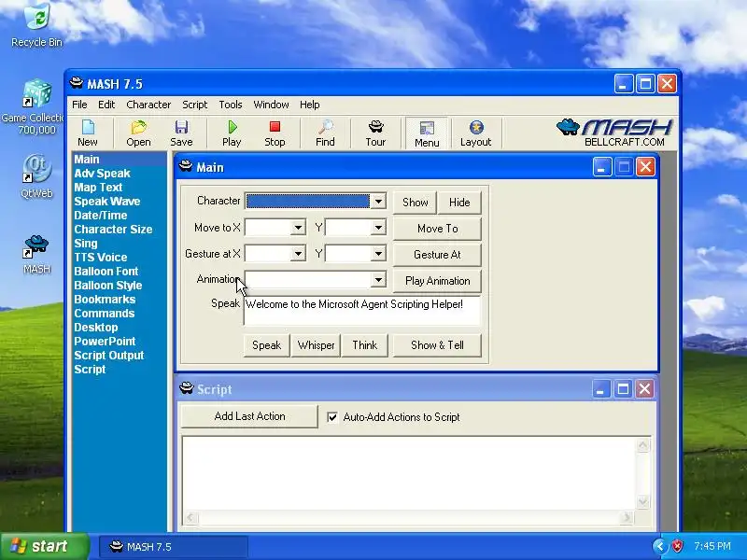Select Map Text in the side panel
This screenshot has height=560, width=747.
coord(98,188)
